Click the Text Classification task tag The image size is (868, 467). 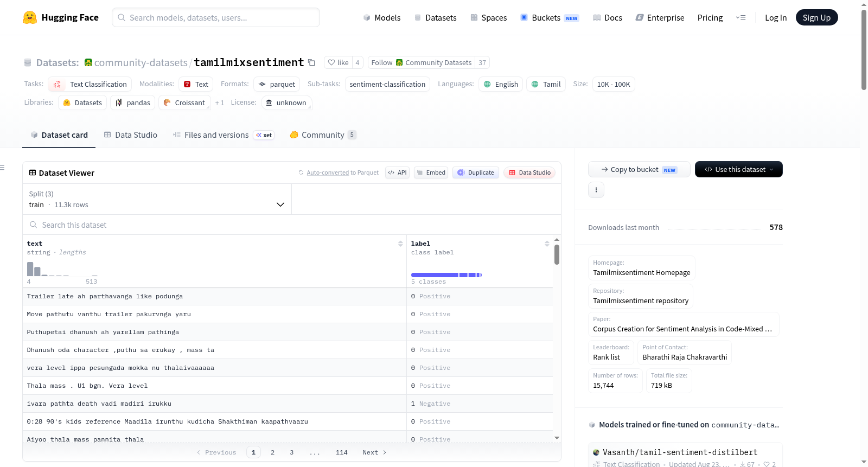coord(90,84)
